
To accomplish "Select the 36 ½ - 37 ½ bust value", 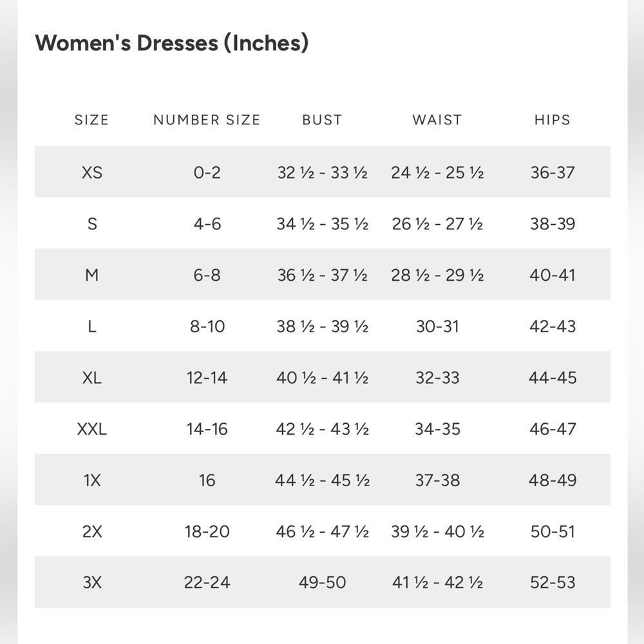I will [x=322, y=275].
